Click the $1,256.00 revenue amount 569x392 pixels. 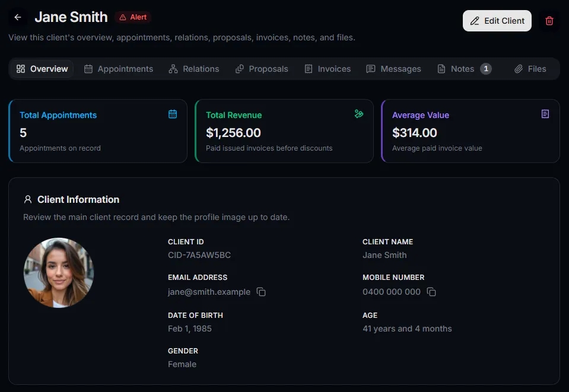233,133
